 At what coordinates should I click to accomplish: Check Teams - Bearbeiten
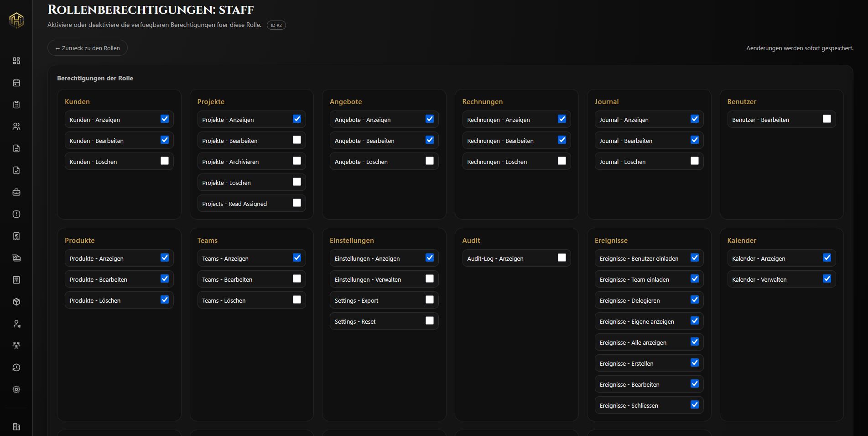tap(297, 278)
